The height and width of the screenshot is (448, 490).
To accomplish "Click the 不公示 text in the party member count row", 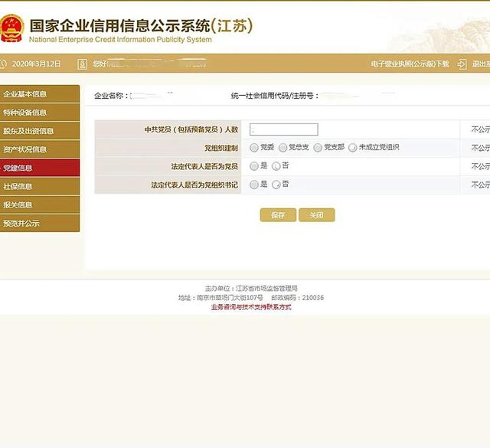I will pos(481,129).
